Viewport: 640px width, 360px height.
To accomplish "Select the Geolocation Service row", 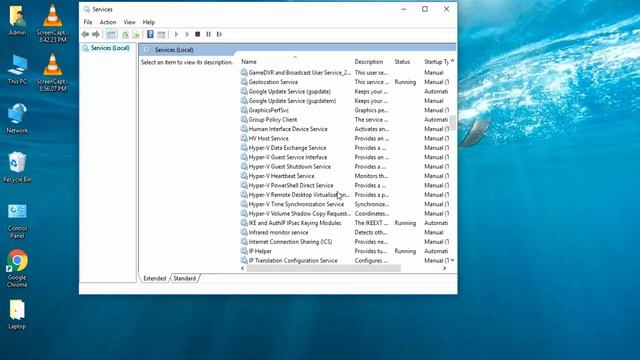I will [345, 82].
